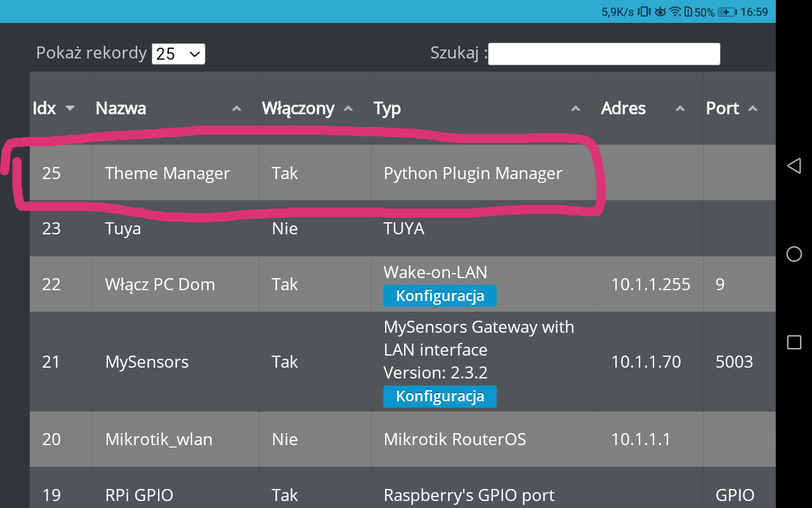Image resolution: width=812 pixels, height=508 pixels.
Task: Select the Theme Manager name cell
Action: pyautogui.click(x=167, y=173)
